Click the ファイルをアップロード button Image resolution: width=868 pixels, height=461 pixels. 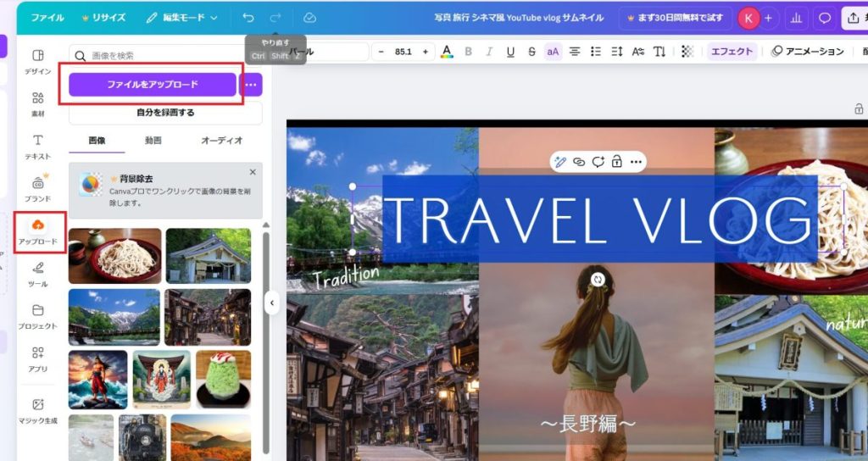pyautogui.click(x=153, y=85)
